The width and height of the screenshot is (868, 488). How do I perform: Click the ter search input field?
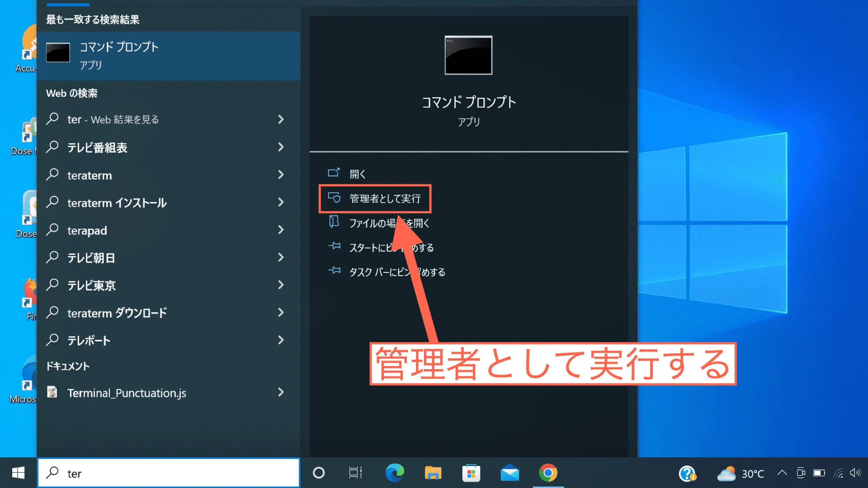[167, 473]
